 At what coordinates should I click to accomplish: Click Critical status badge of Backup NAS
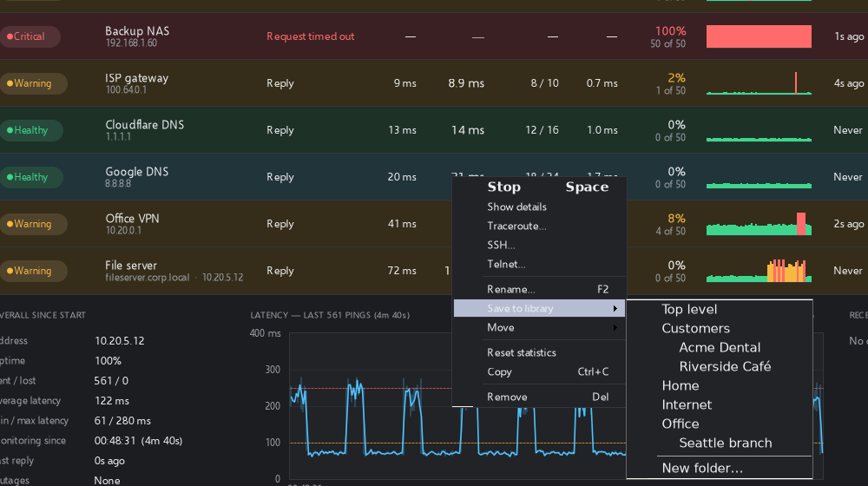[29, 36]
